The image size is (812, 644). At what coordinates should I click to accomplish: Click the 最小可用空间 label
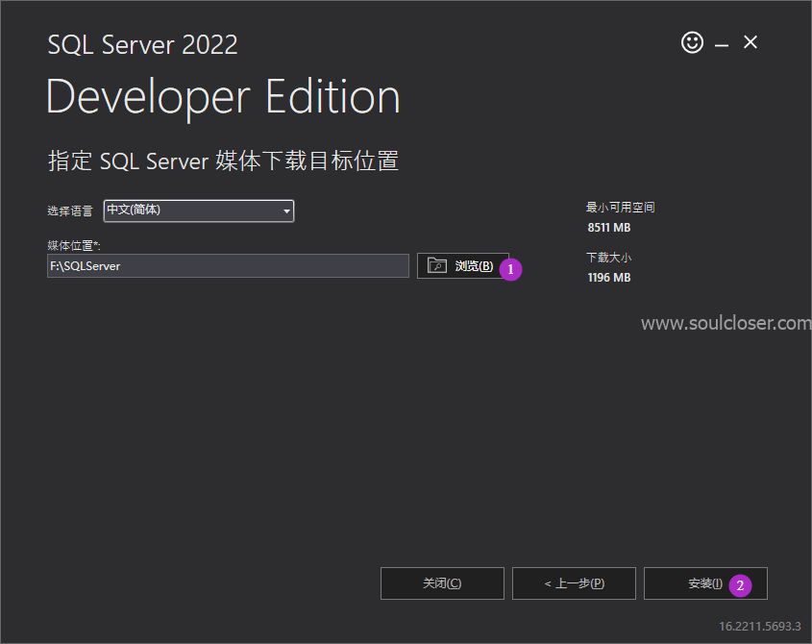coord(621,208)
